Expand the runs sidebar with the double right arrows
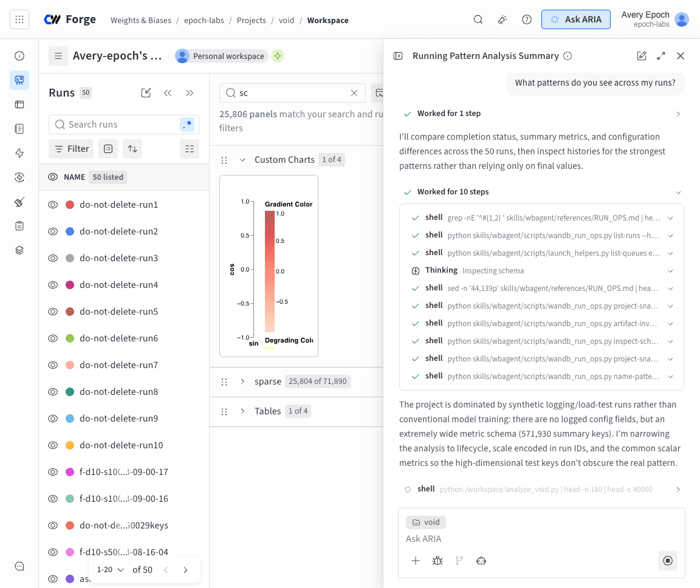This screenshot has height=588, width=700. [190, 93]
